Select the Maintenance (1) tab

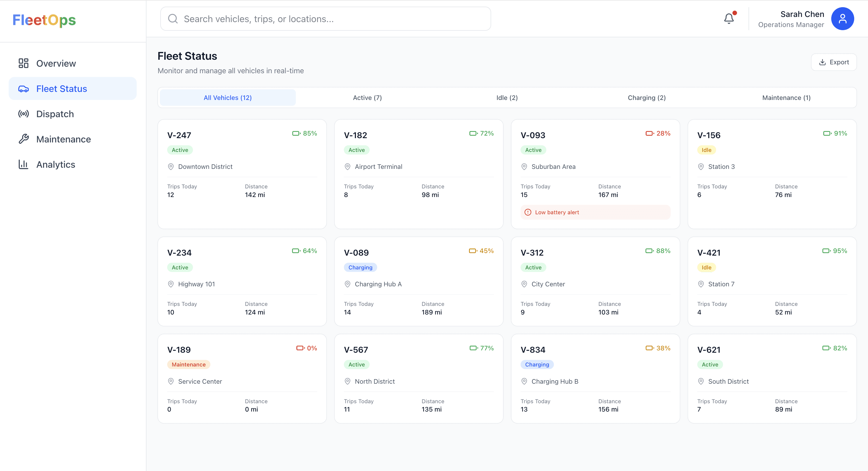tap(786, 97)
